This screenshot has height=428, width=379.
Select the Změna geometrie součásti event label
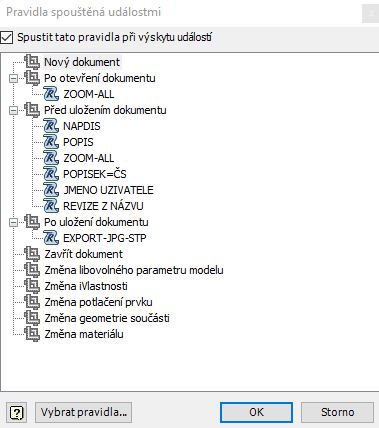click(x=107, y=318)
